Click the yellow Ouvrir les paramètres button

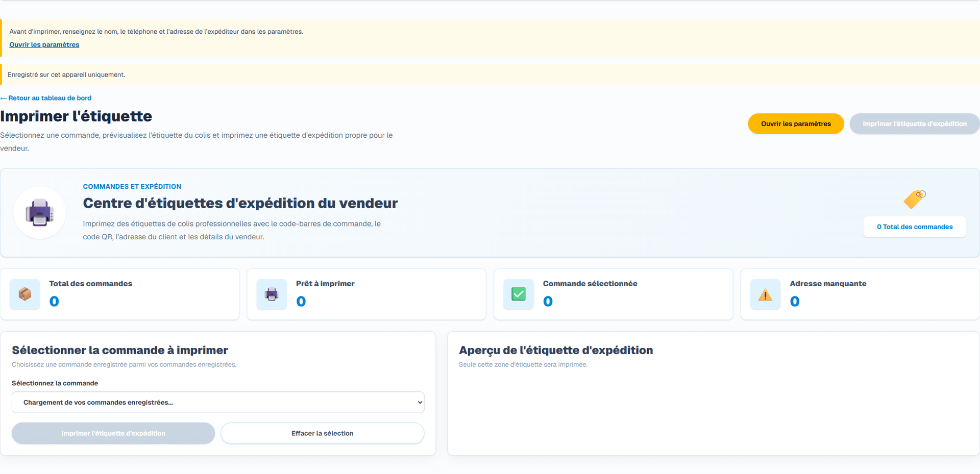click(796, 123)
